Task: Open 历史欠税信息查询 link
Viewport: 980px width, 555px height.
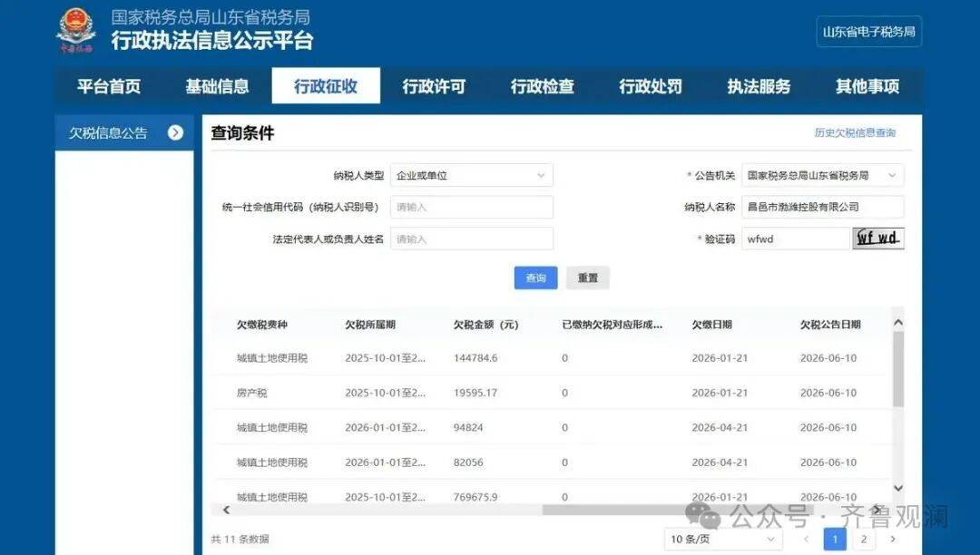Action: pos(855,133)
